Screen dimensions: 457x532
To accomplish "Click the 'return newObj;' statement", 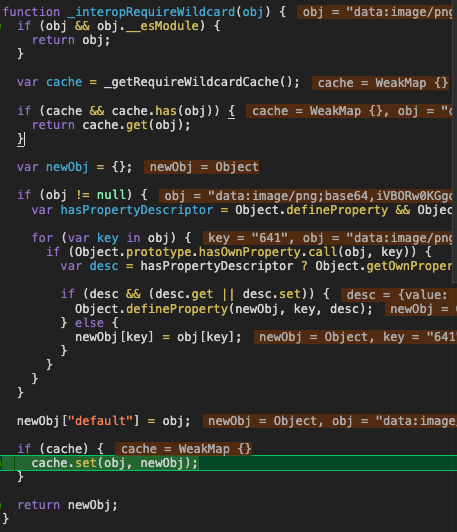I will [68, 505].
